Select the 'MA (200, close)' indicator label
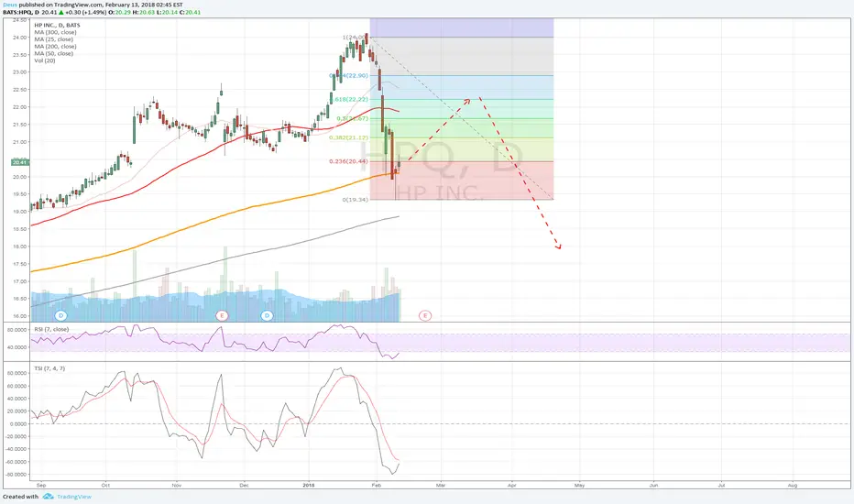 [56, 47]
